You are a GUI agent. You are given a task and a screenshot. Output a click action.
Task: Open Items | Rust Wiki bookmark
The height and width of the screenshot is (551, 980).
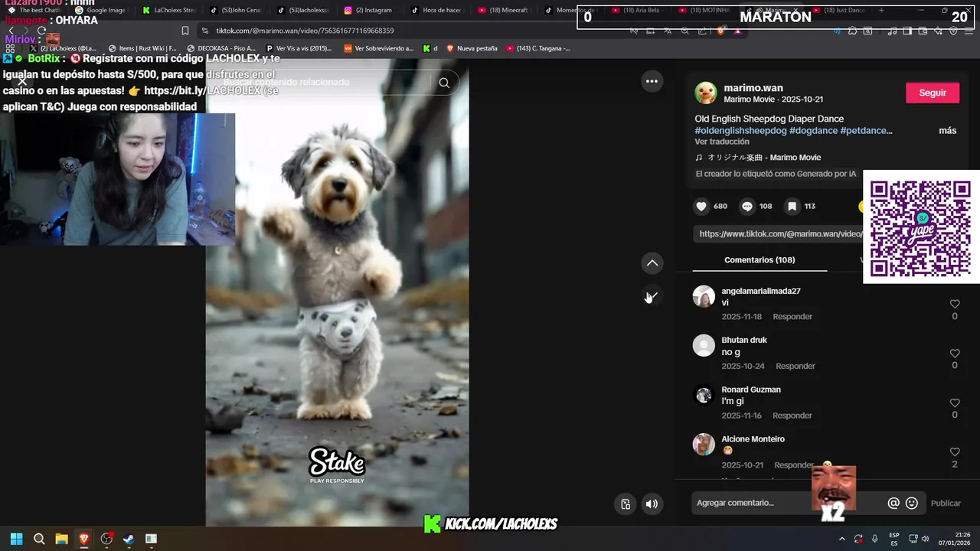[142, 48]
